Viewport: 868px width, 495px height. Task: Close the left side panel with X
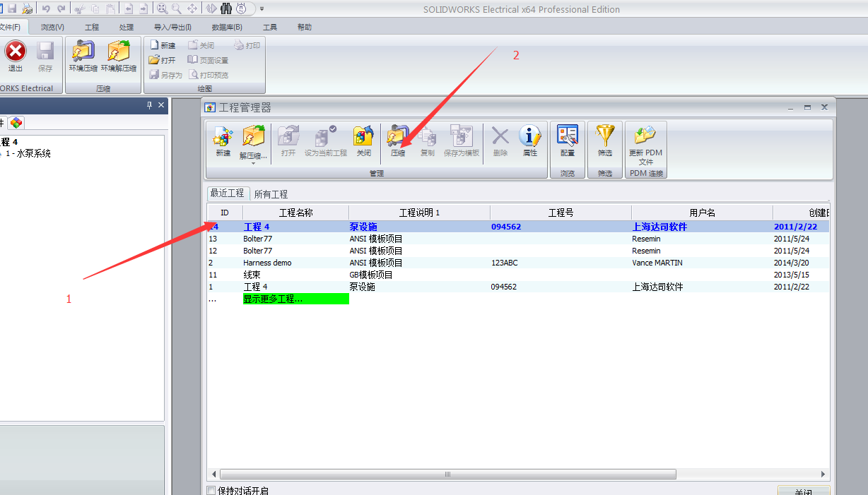click(161, 105)
